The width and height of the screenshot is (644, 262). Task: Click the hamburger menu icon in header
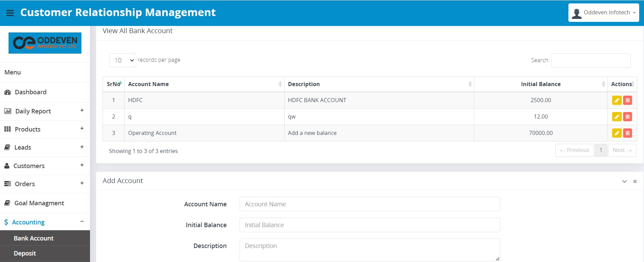(10, 13)
